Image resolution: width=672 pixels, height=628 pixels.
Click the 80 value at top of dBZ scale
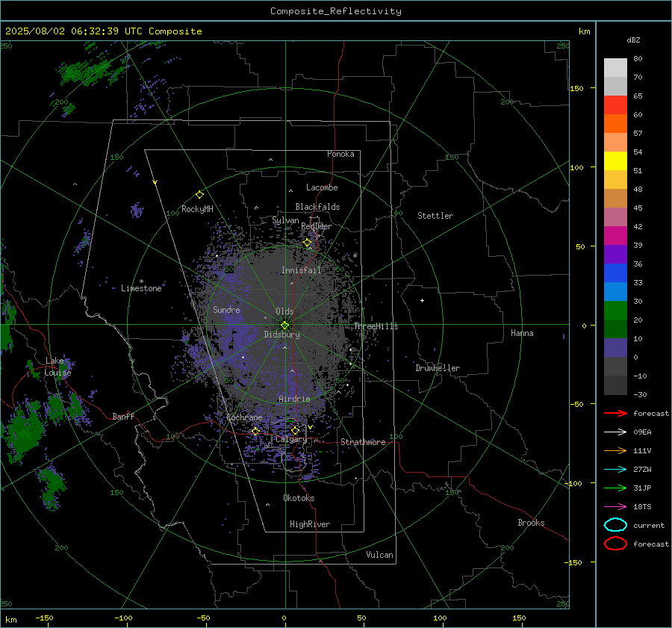coord(638,59)
